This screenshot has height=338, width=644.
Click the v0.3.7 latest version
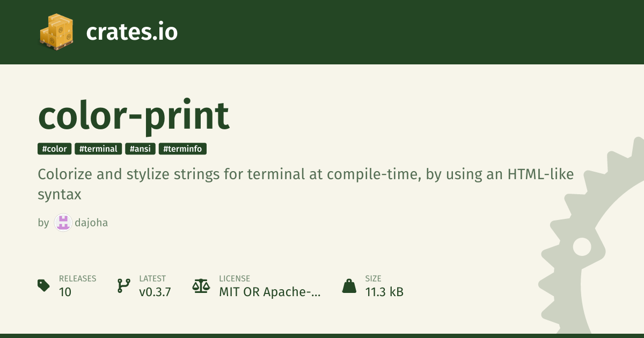155,292
